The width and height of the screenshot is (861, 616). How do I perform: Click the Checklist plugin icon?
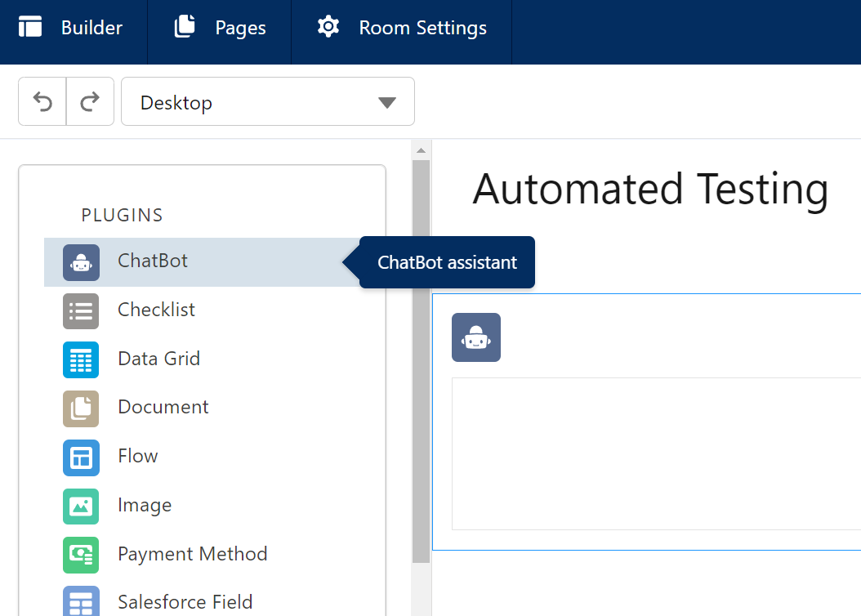(x=81, y=311)
